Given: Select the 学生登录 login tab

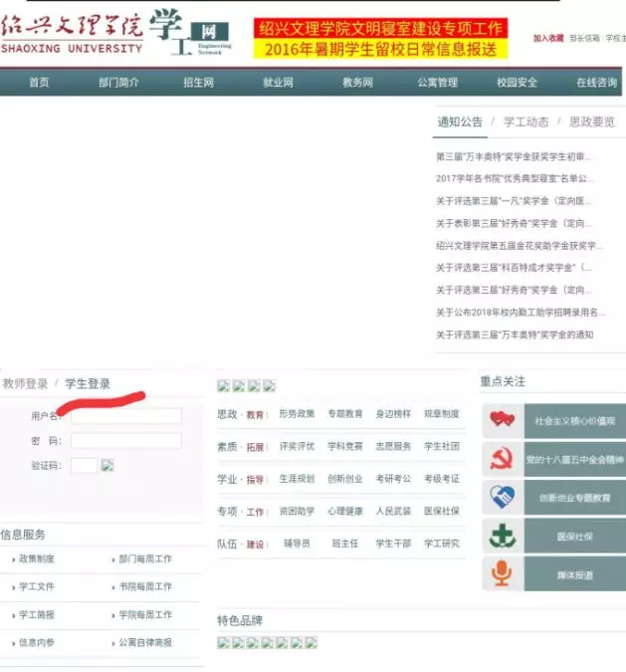Looking at the screenshot, I should point(88,383).
